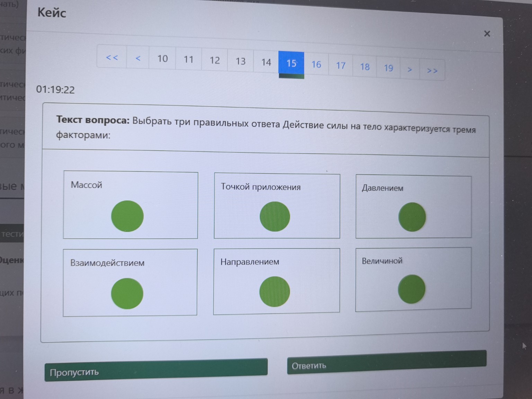Select the active question 15 page
The width and height of the screenshot is (532, 399).
pos(291,63)
